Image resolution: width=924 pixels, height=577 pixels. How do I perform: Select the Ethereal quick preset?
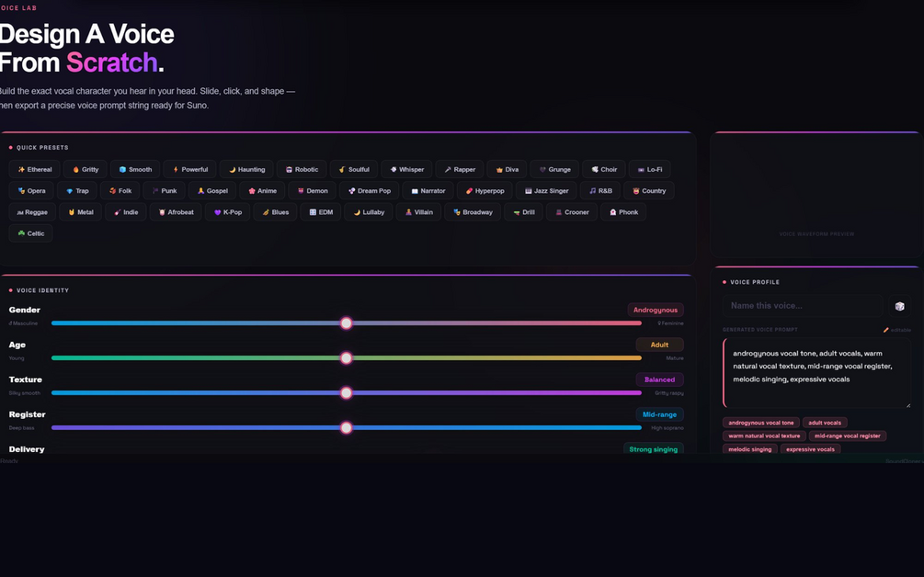point(35,170)
